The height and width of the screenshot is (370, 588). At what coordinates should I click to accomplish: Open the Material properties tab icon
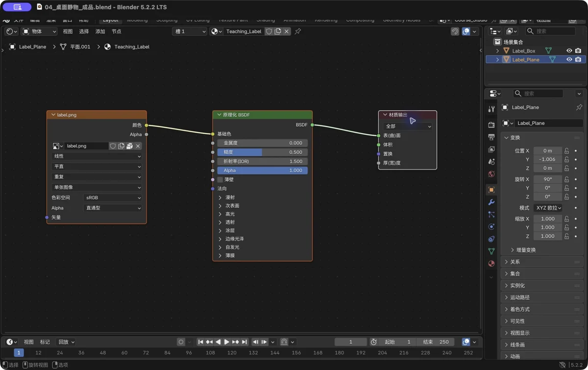click(491, 263)
